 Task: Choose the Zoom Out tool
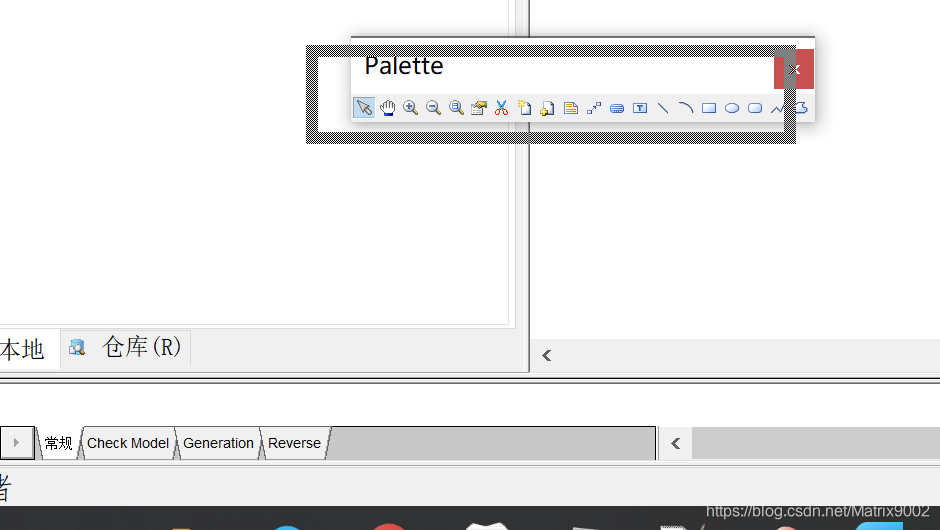pyautogui.click(x=433, y=108)
